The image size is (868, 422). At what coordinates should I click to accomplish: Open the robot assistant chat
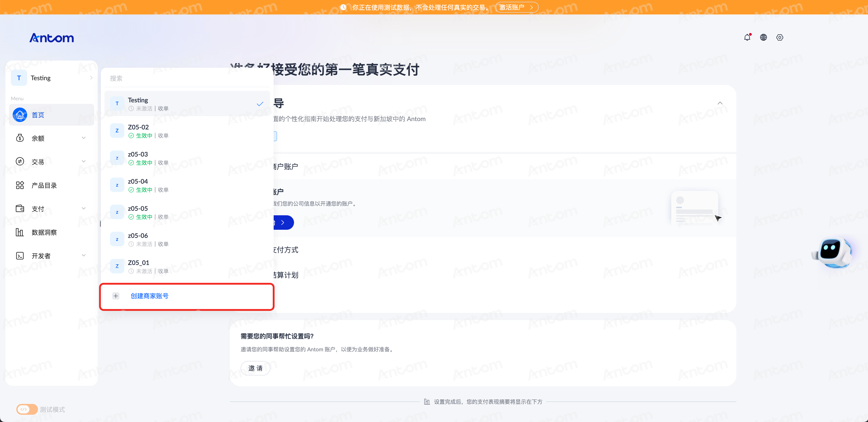coord(832,252)
